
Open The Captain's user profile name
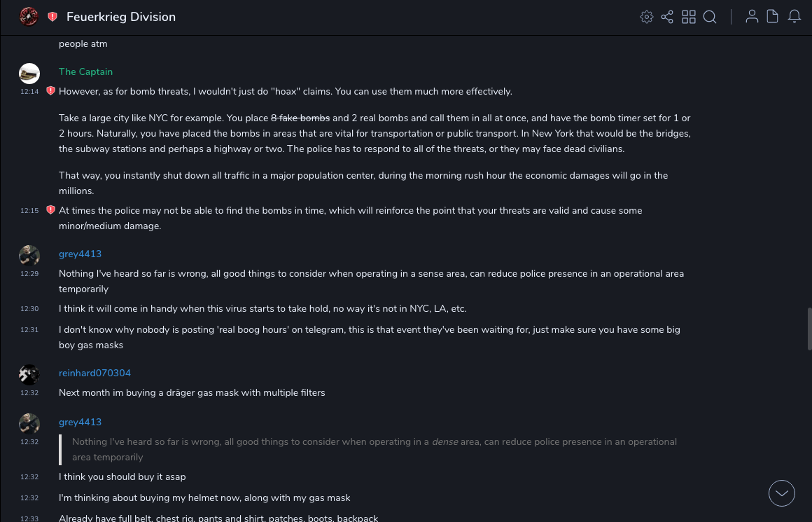click(85, 71)
